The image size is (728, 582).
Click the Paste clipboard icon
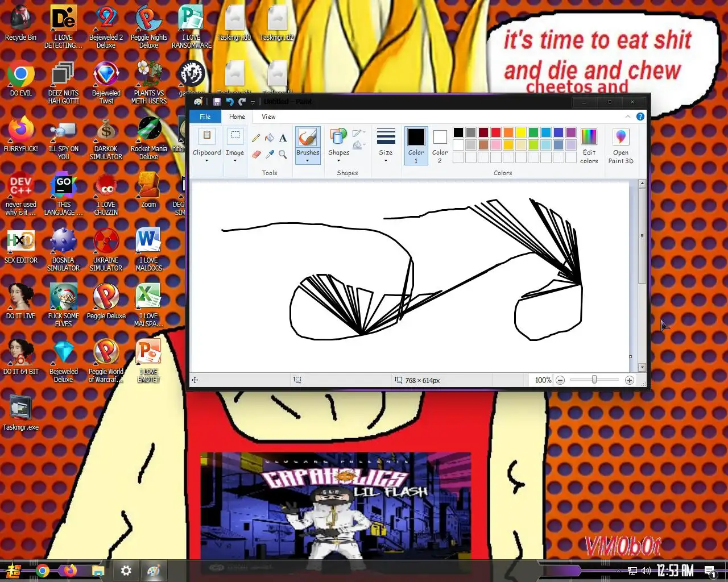207,136
